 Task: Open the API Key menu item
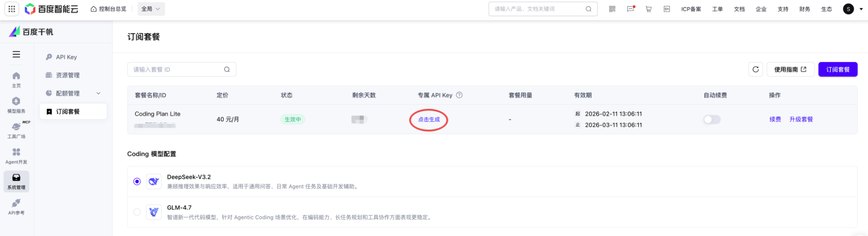coord(66,57)
